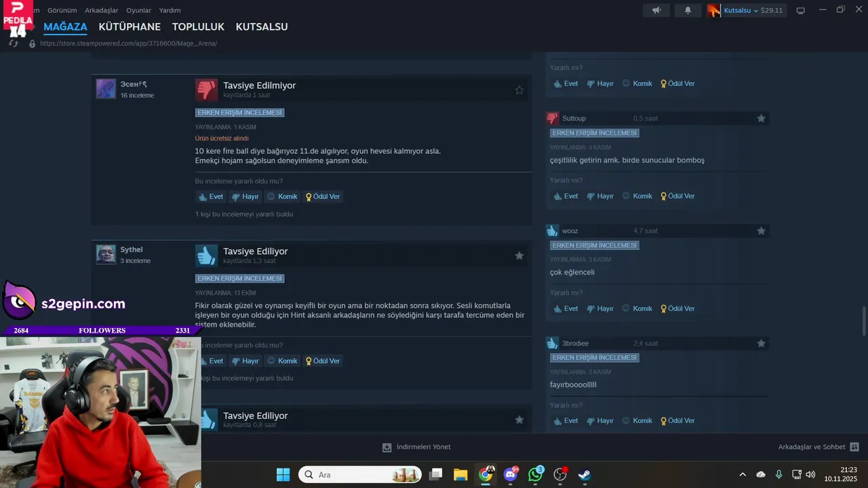Click Ödül Ver on 3brodiee review
868x488 pixels.
point(677,421)
